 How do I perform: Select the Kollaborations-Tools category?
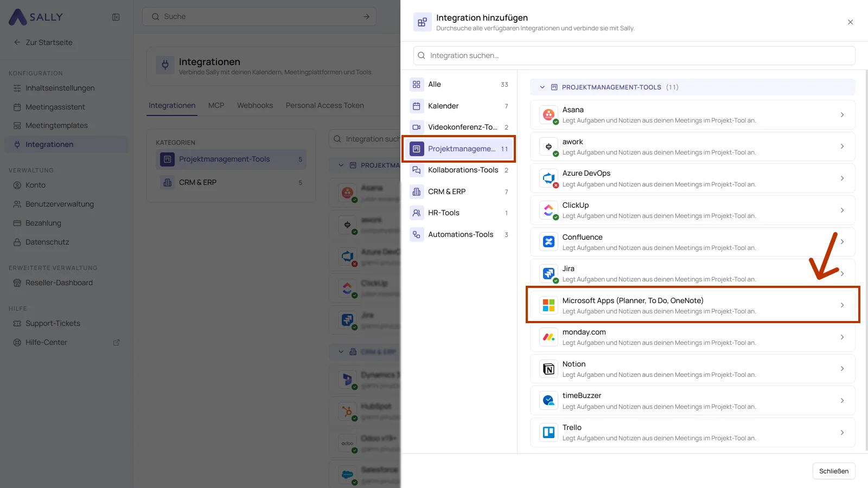click(459, 170)
